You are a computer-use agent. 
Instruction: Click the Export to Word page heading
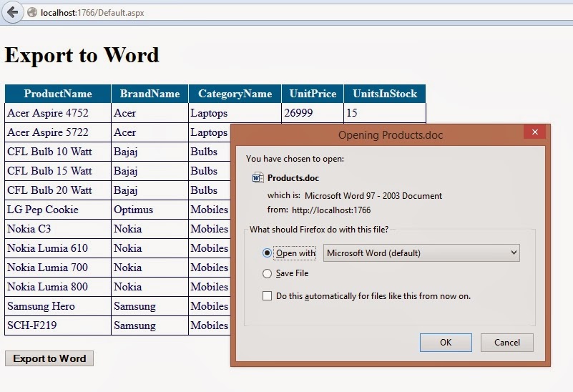(82, 56)
